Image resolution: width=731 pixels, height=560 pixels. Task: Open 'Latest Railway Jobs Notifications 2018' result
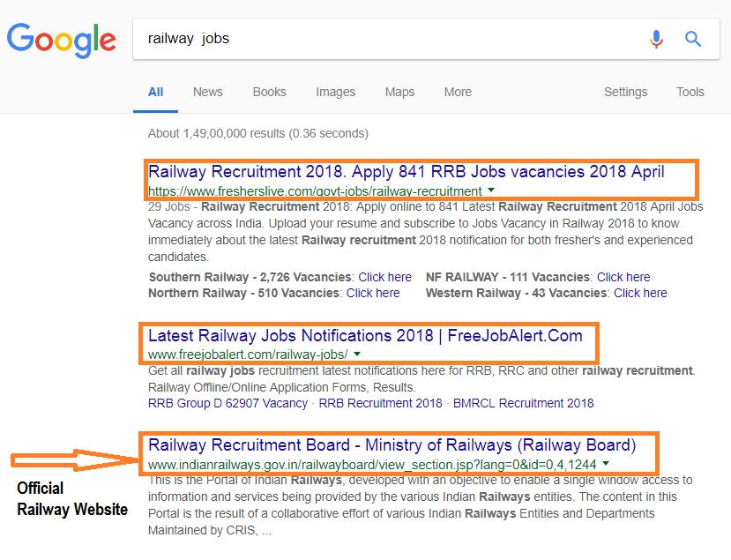point(365,336)
